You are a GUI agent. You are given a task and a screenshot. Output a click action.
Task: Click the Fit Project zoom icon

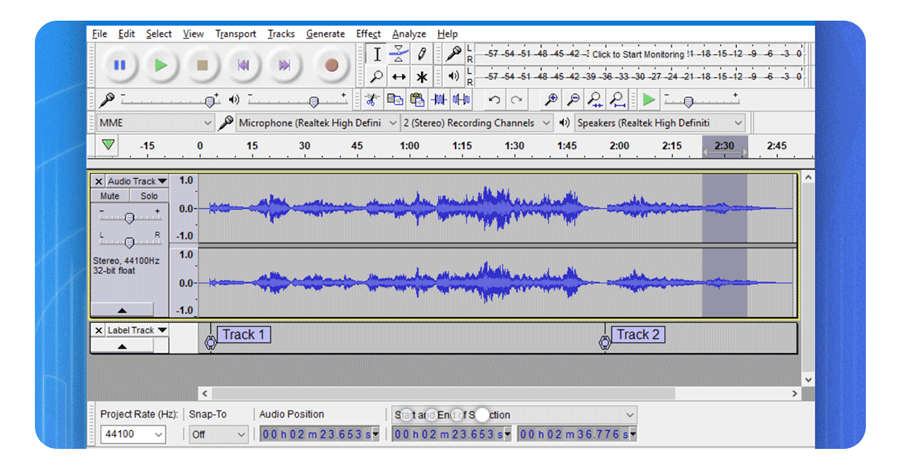(x=618, y=100)
